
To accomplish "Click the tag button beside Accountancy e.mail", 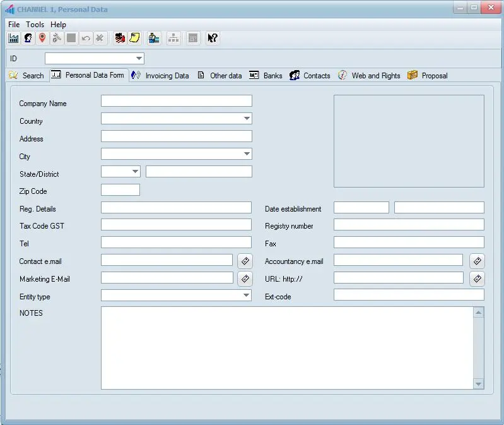I will tap(478, 261).
